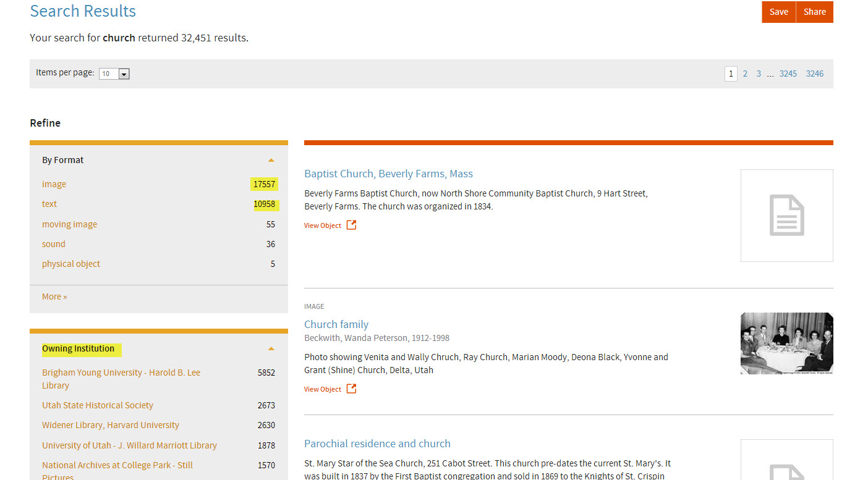Click the Widener Library count 2630

tap(266, 425)
